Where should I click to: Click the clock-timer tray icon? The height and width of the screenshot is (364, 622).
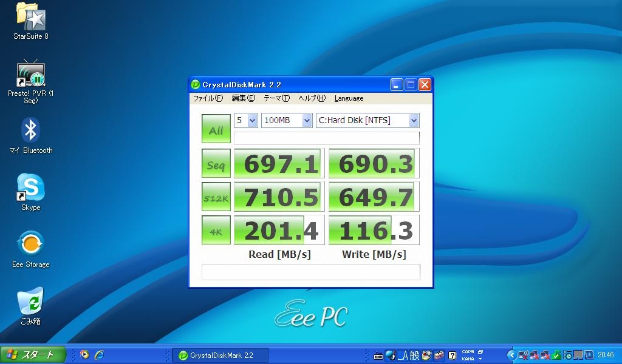pyautogui.click(x=567, y=356)
